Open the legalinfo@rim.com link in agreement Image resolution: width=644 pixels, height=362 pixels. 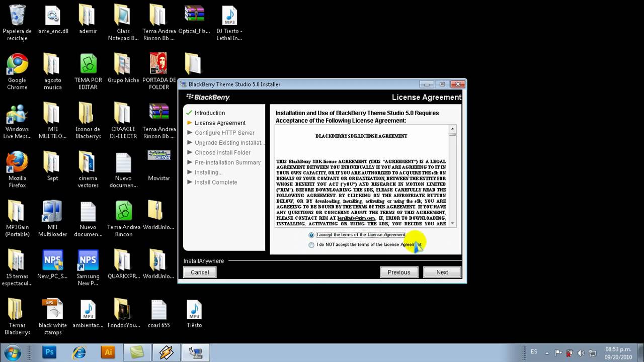pyautogui.click(x=356, y=218)
